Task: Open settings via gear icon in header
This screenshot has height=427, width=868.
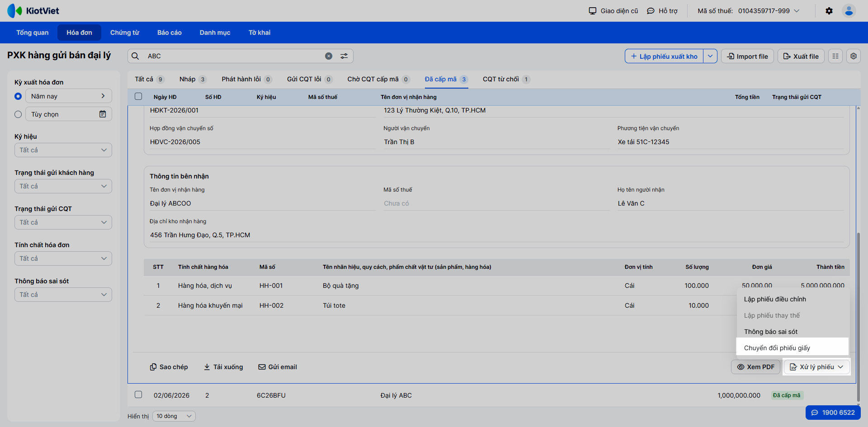Action: tap(829, 11)
